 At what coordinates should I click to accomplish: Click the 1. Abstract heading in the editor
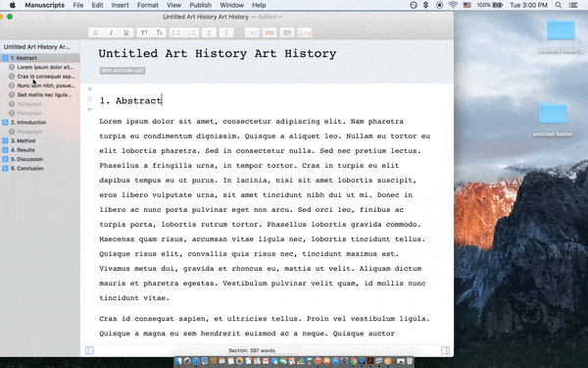[x=131, y=101]
